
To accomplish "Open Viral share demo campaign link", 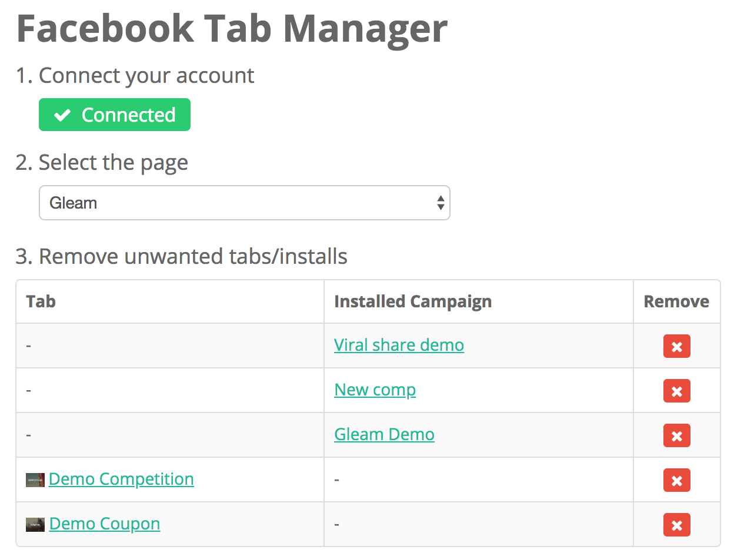I will point(399,345).
